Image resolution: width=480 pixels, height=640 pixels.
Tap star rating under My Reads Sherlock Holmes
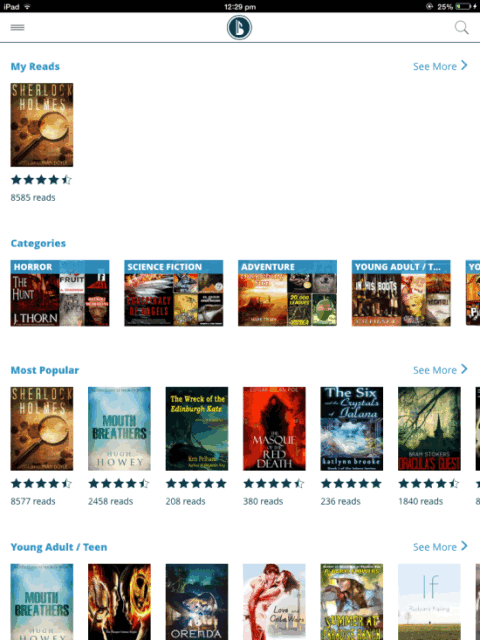(x=41, y=180)
